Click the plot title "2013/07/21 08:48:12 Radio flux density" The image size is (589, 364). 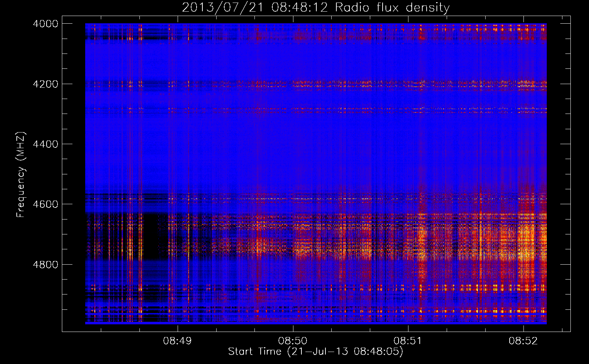click(316, 8)
